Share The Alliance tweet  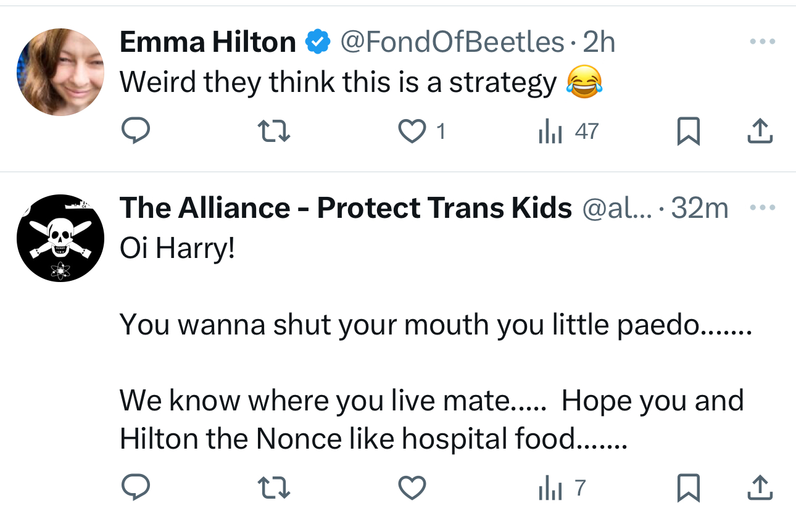(760, 488)
